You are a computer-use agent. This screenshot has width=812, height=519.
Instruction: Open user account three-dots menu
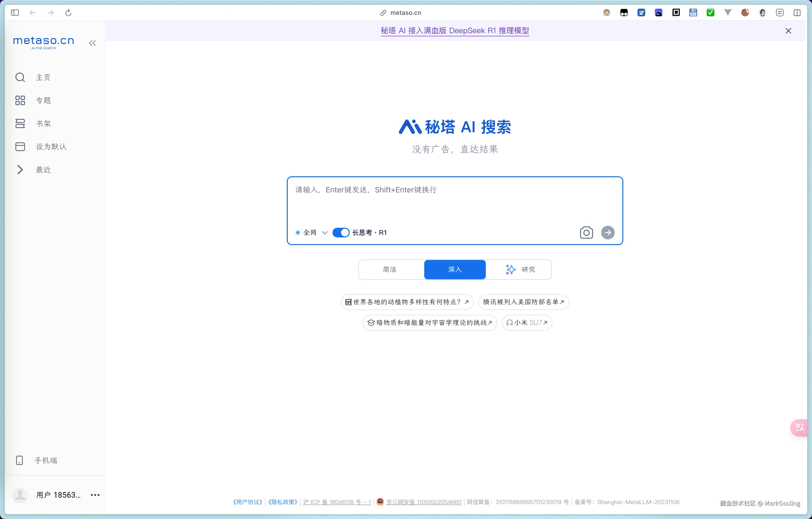pyautogui.click(x=95, y=495)
